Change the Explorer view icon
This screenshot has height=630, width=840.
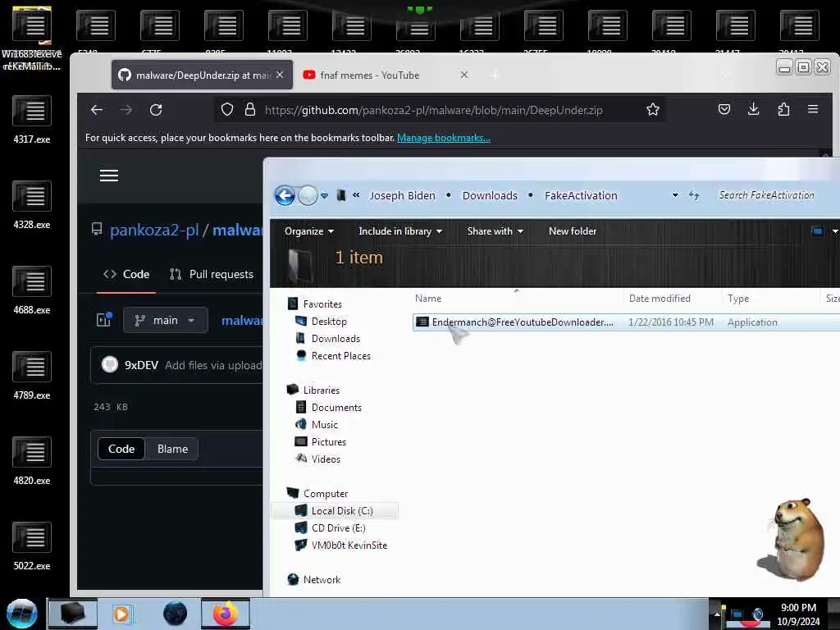click(x=817, y=231)
